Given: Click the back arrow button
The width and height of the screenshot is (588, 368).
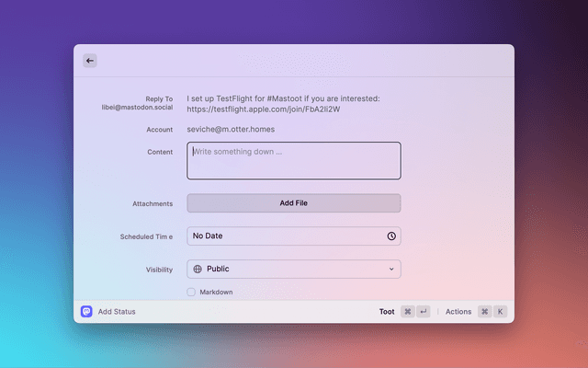Looking at the screenshot, I should pos(90,61).
